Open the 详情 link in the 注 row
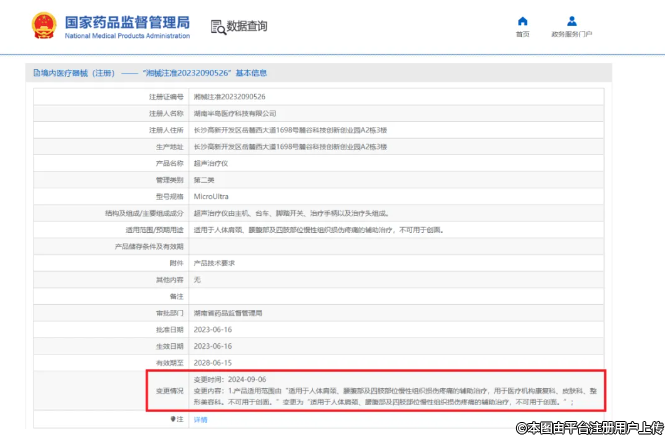665x435 pixels. point(200,419)
